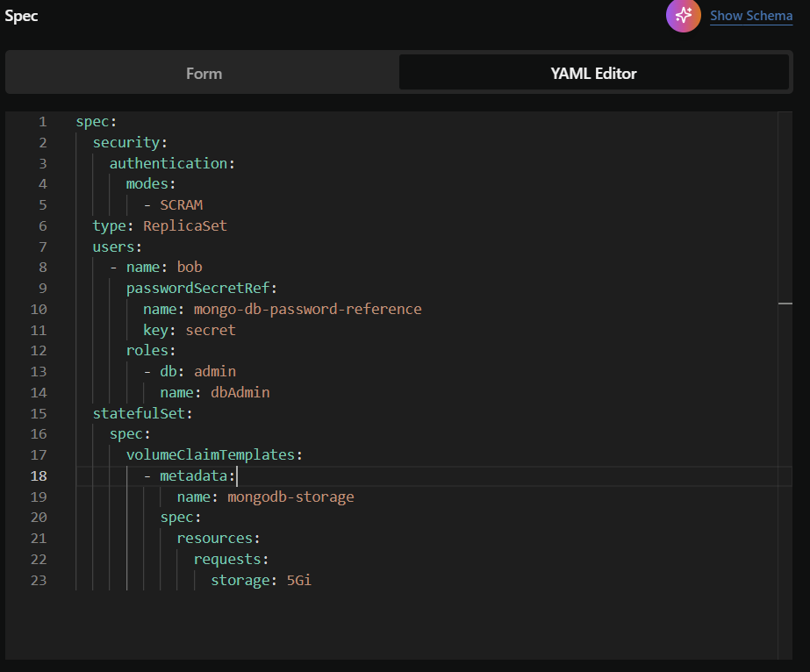Click line number 1 in the gutter

tap(43, 121)
